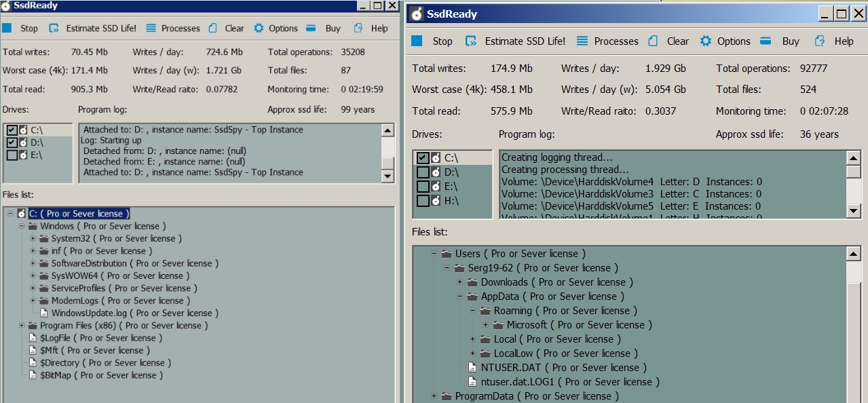The image size is (868, 403).
Task: Expand System32 node in left tree
Action: coord(33,239)
